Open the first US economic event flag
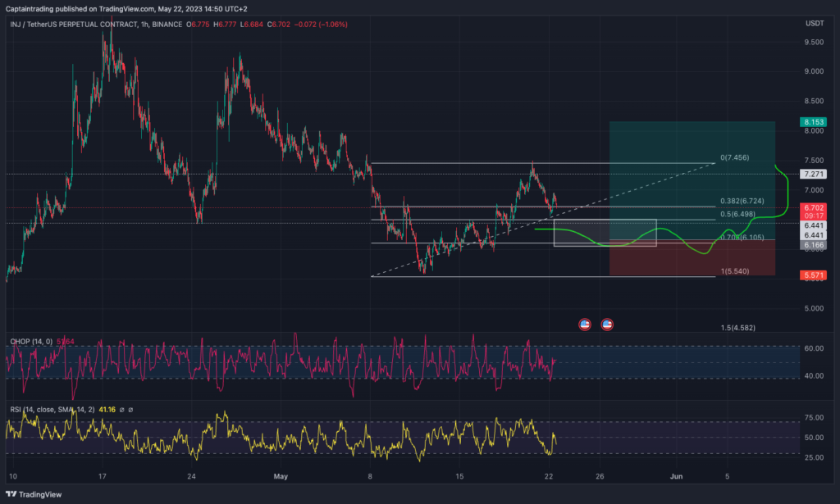Viewport: 840px width, 504px height. [x=586, y=325]
